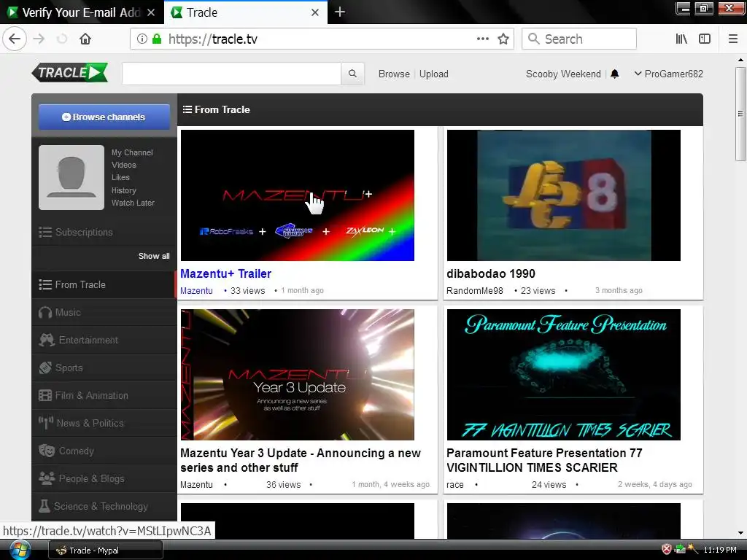Screen dimensions: 747x560
Task: Click the green padlock security icon
Action: point(157,39)
